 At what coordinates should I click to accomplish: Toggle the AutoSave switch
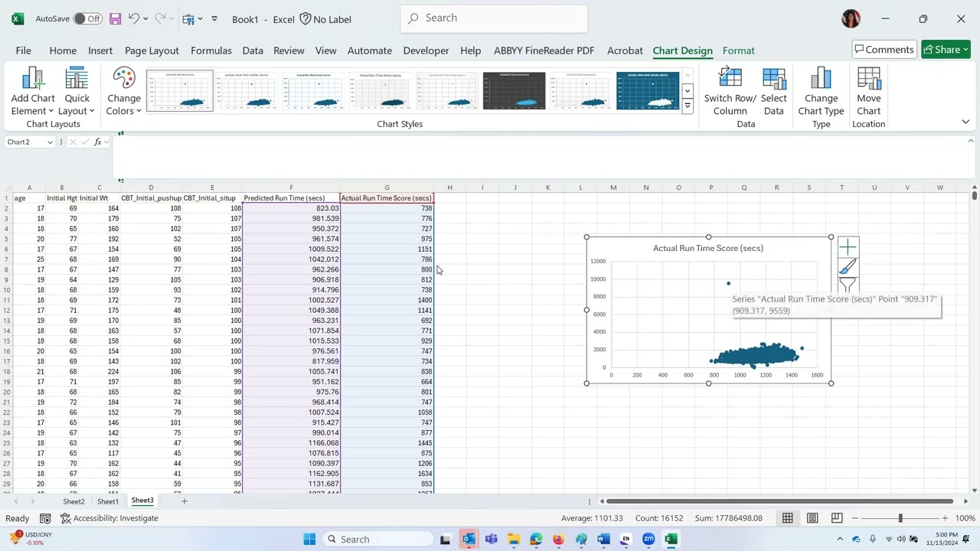[x=88, y=18]
